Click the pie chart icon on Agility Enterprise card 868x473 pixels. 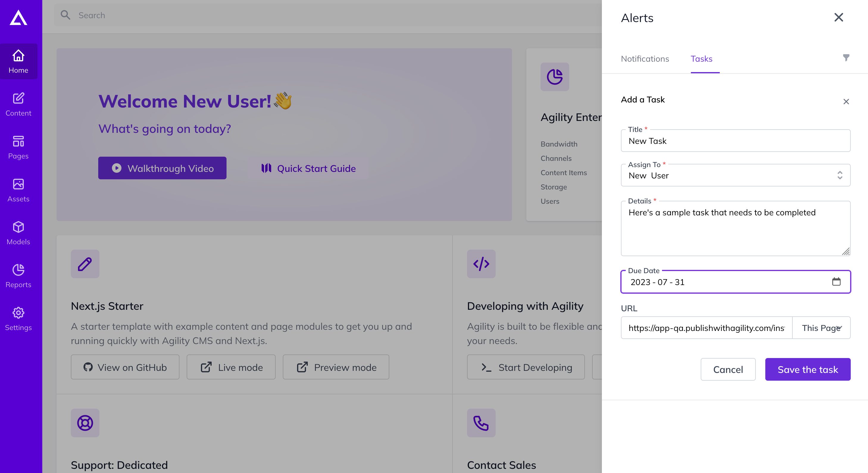coord(555,77)
